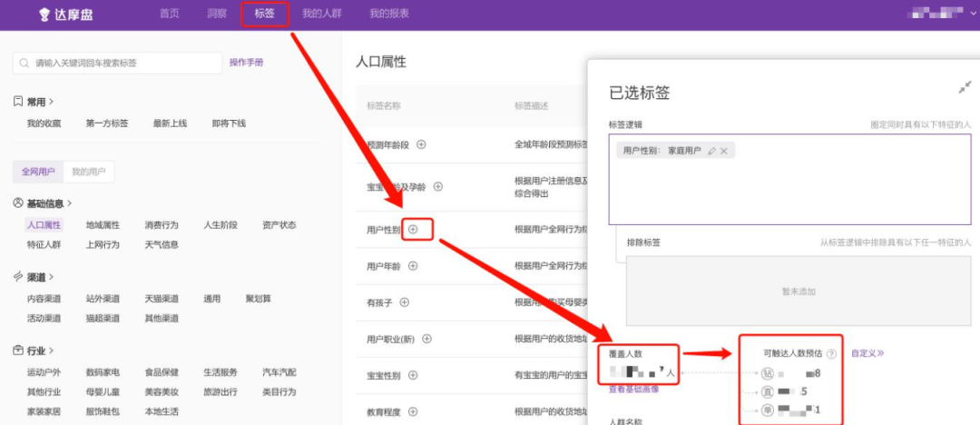
Task: Add the 用户年龄 tag via plus
Action: 413,266
